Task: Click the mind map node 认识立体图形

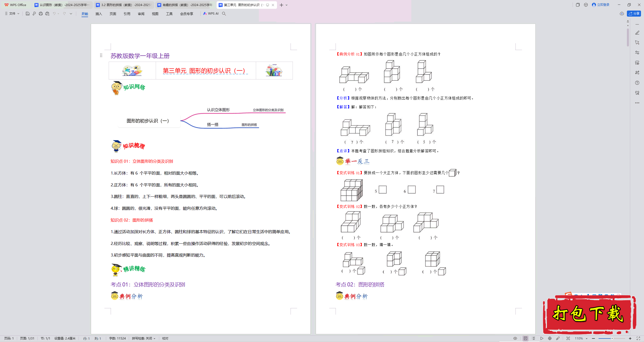Action: coord(218,110)
